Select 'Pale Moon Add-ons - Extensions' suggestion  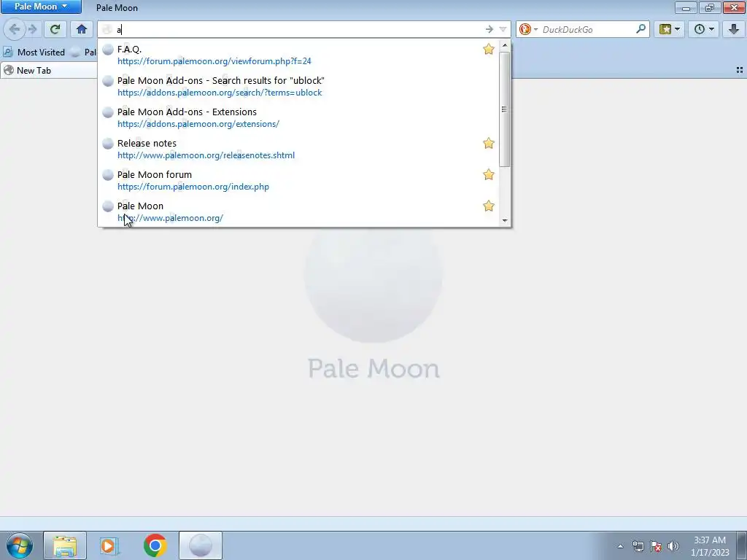(187, 112)
